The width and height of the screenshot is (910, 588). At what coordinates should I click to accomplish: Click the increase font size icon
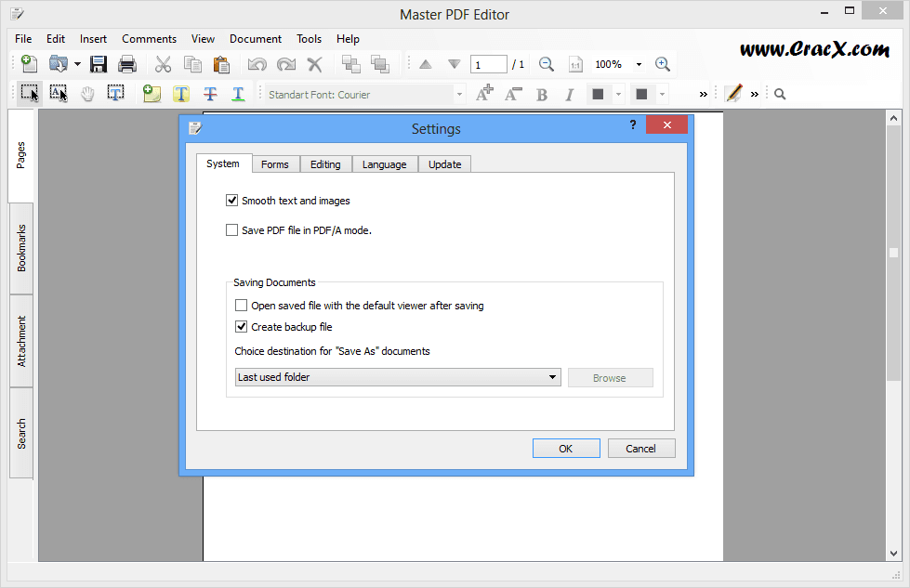click(483, 93)
